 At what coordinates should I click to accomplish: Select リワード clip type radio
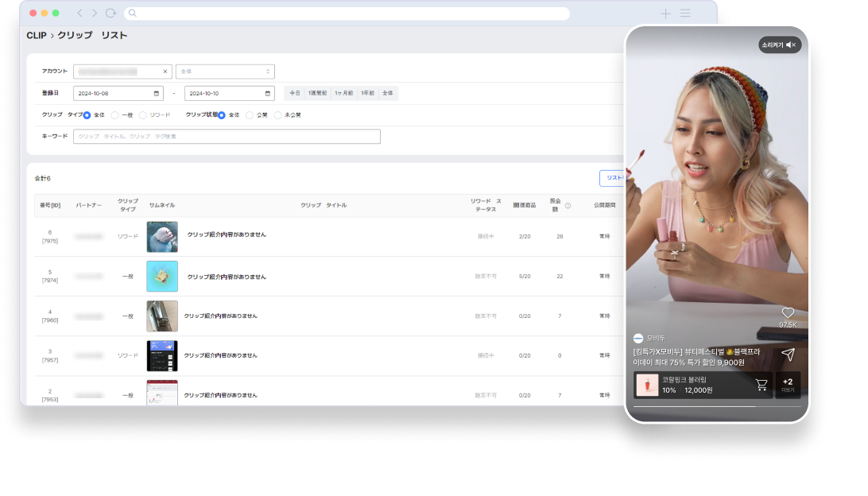click(x=143, y=115)
